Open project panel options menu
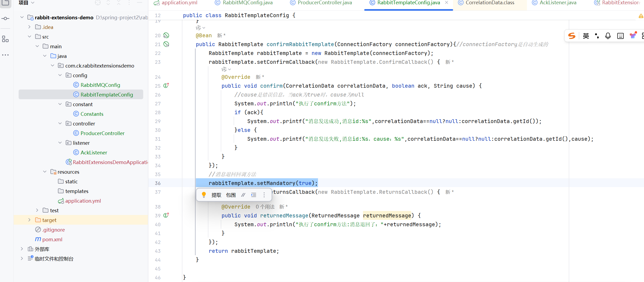Image resolution: width=644 pixels, height=282 pixels. pyautogui.click(x=129, y=3)
